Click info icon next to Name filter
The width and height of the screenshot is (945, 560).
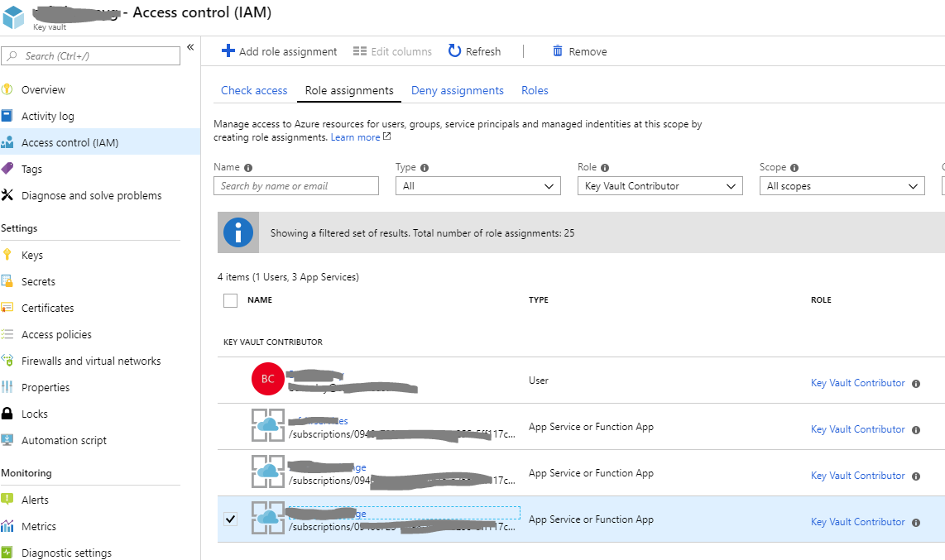pyautogui.click(x=248, y=168)
